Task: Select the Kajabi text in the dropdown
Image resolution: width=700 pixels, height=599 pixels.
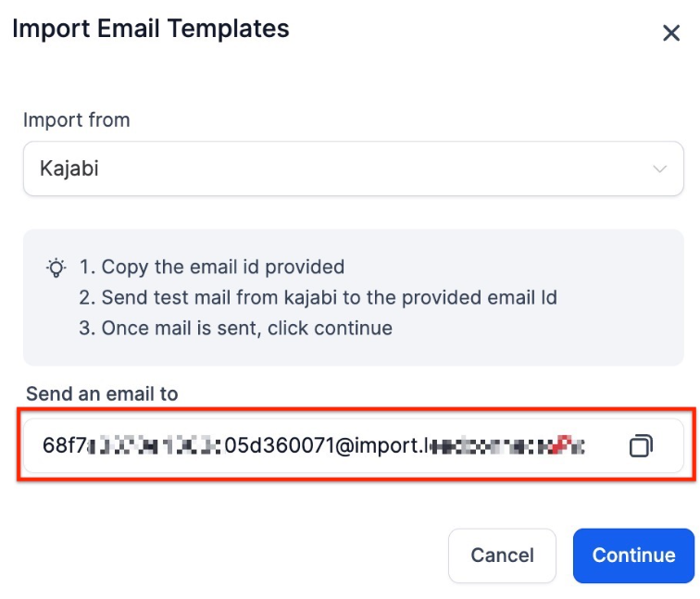Action: pos(69,168)
